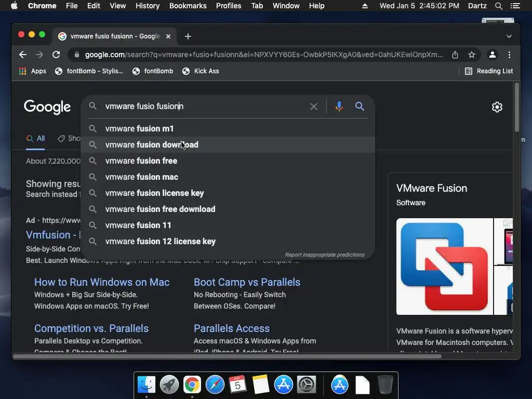Screen dimensions: 532x399
Task: Reload the current page
Action: pyautogui.click(x=56, y=55)
